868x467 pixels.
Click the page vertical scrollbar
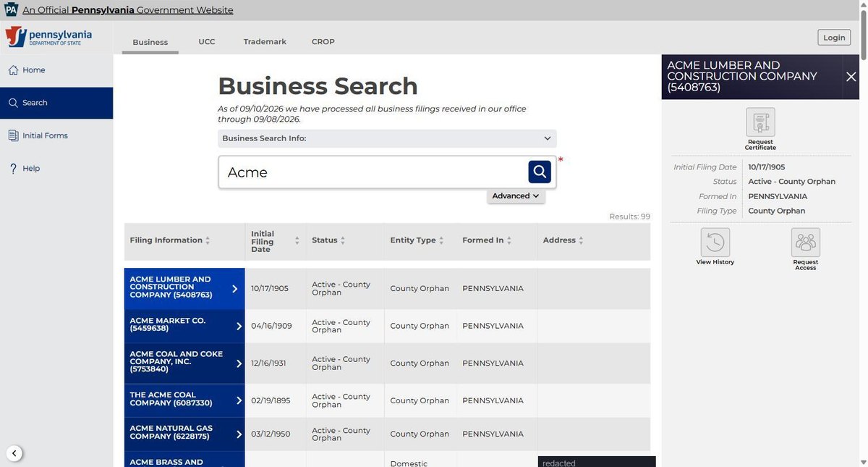863,233
